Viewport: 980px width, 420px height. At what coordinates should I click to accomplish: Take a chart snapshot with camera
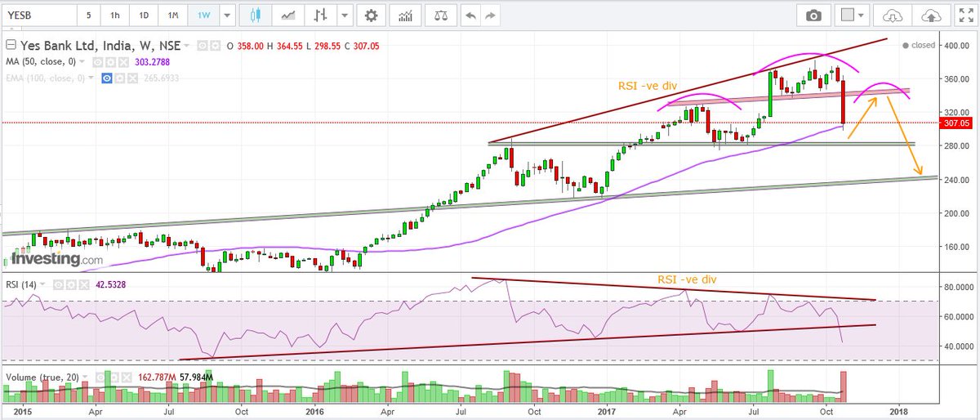[813, 16]
